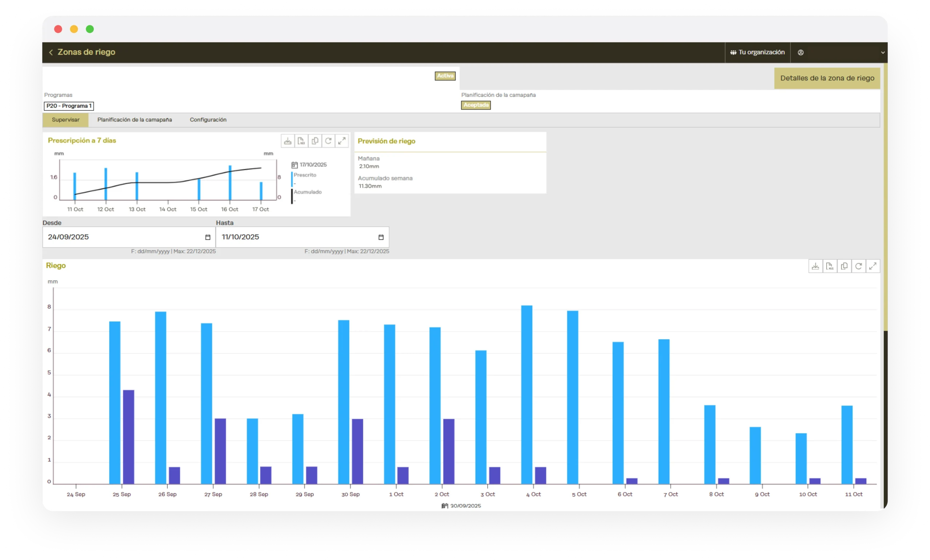Refresh the Prescripción a 7 días chart
Viewport: 930px width, 560px height.
[328, 141]
